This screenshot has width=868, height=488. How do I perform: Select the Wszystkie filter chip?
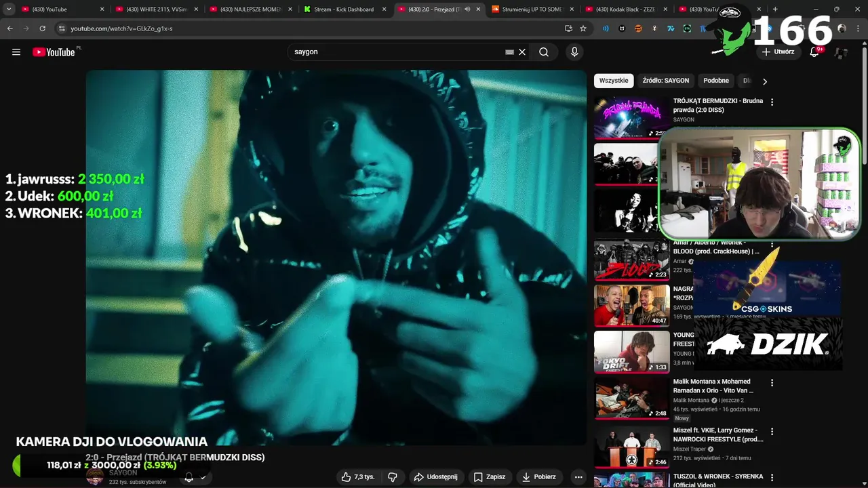coord(614,81)
